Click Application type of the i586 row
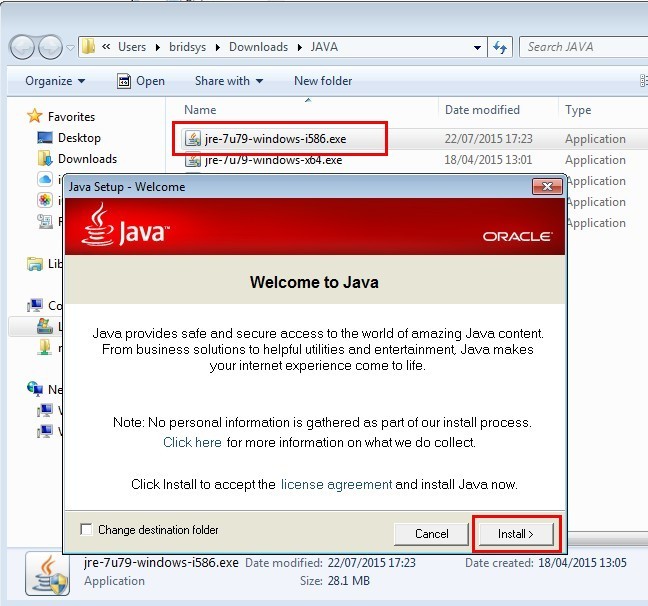648x606 pixels. pyautogui.click(x=595, y=139)
